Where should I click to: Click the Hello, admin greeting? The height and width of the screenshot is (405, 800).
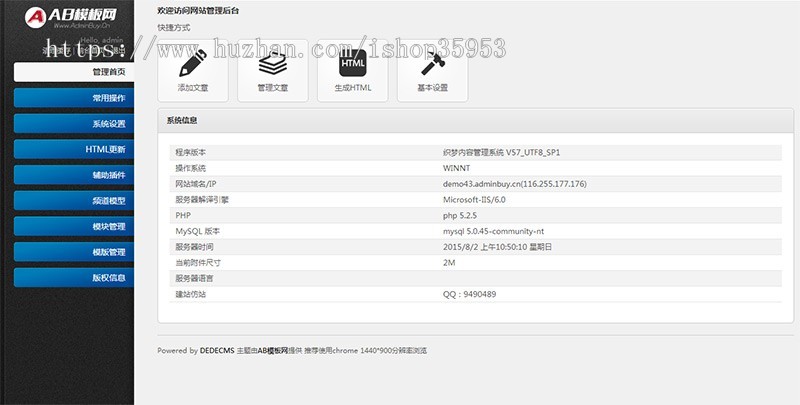[102, 40]
